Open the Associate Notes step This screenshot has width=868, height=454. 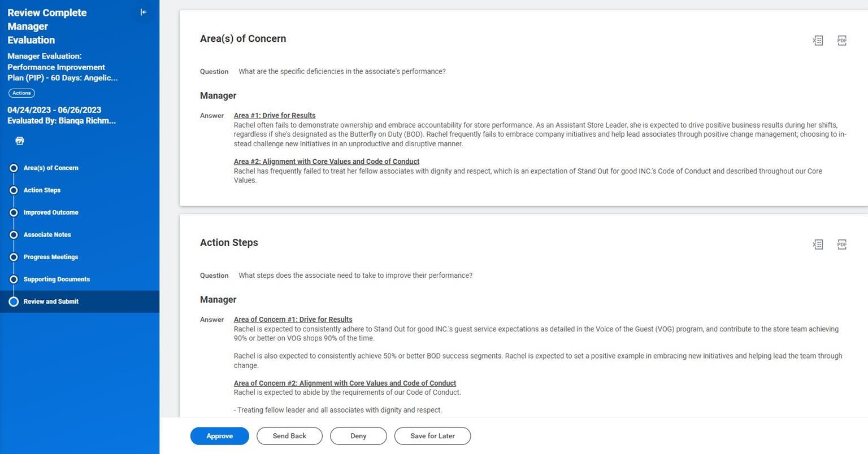[x=47, y=234]
